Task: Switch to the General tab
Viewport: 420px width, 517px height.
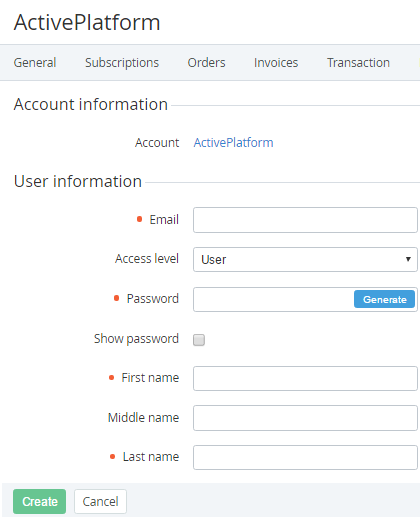Action: tap(35, 63)
